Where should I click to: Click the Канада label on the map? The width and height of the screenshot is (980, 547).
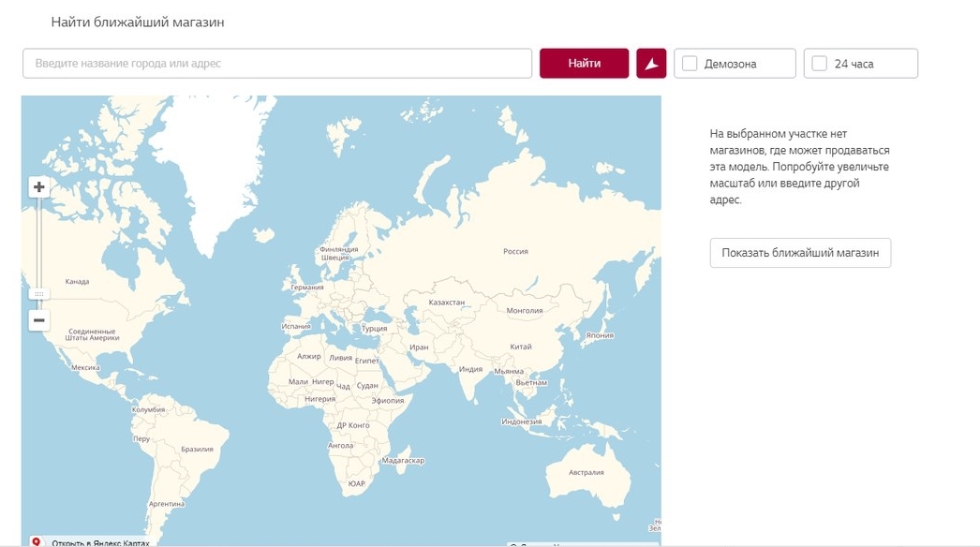point(77,281)
